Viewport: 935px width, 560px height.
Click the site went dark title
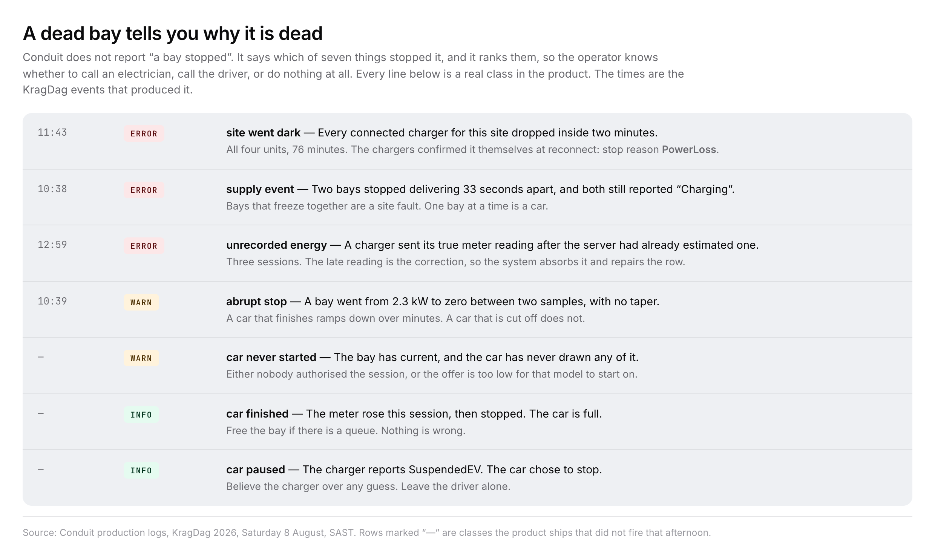click(263, 133)
